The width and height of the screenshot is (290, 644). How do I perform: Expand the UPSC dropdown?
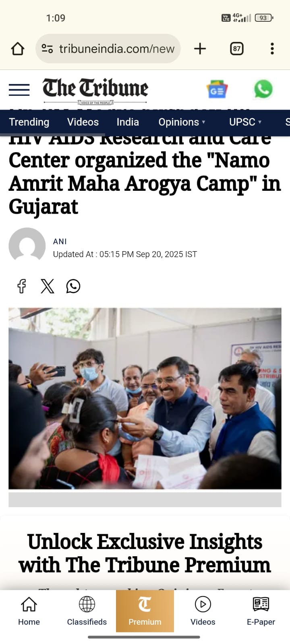[x=245, y=122]
